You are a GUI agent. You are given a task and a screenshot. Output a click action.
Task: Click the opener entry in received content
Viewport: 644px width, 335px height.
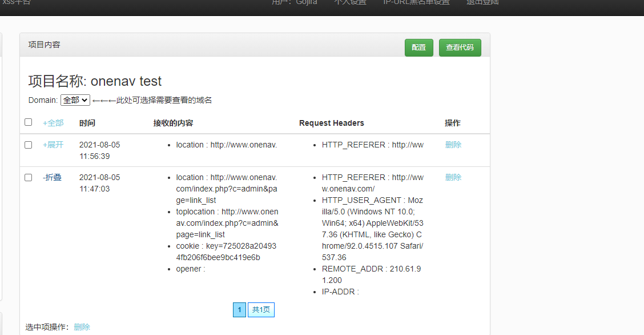pos(191,269)
